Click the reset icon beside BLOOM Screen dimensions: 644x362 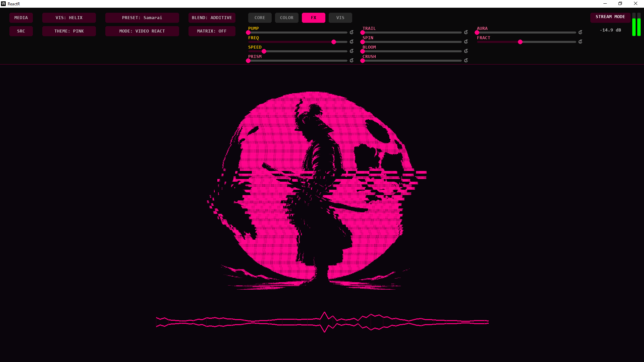click(x=466, y=51)
